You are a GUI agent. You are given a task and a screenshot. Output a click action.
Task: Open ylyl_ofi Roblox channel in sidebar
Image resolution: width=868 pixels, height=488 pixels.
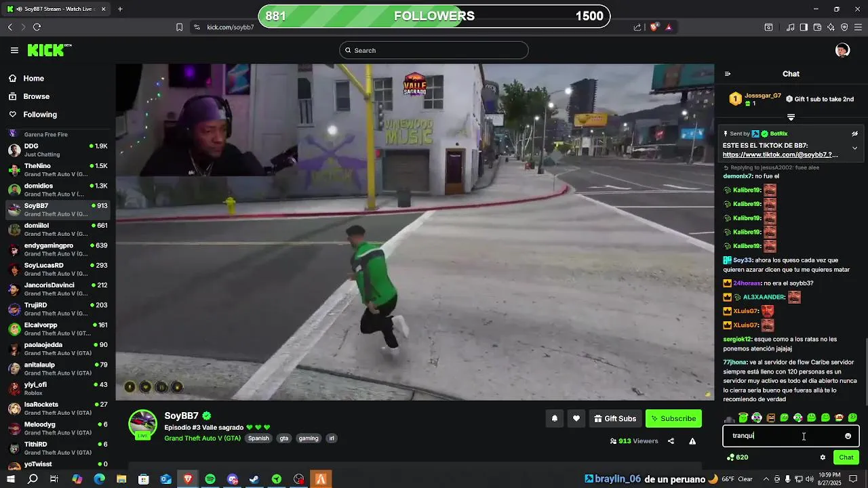[58, 388]
